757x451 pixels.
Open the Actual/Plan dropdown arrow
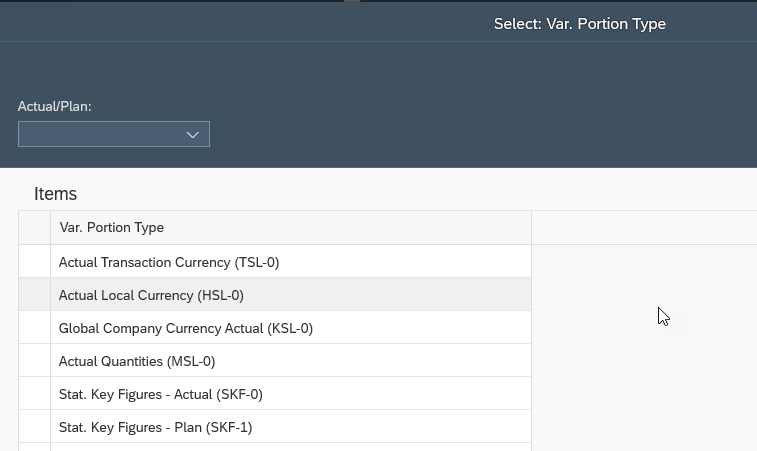[x=193, y=134]
